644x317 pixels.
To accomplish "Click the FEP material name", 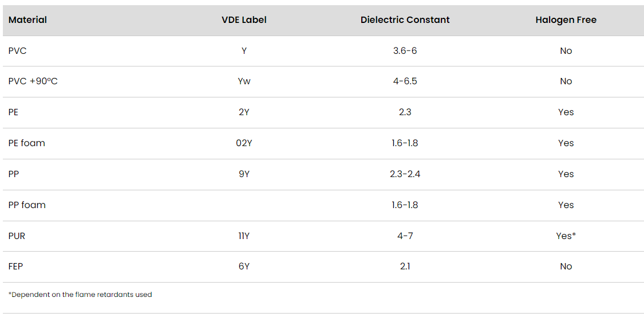I will pyautogui.click(x=15, y=267).
